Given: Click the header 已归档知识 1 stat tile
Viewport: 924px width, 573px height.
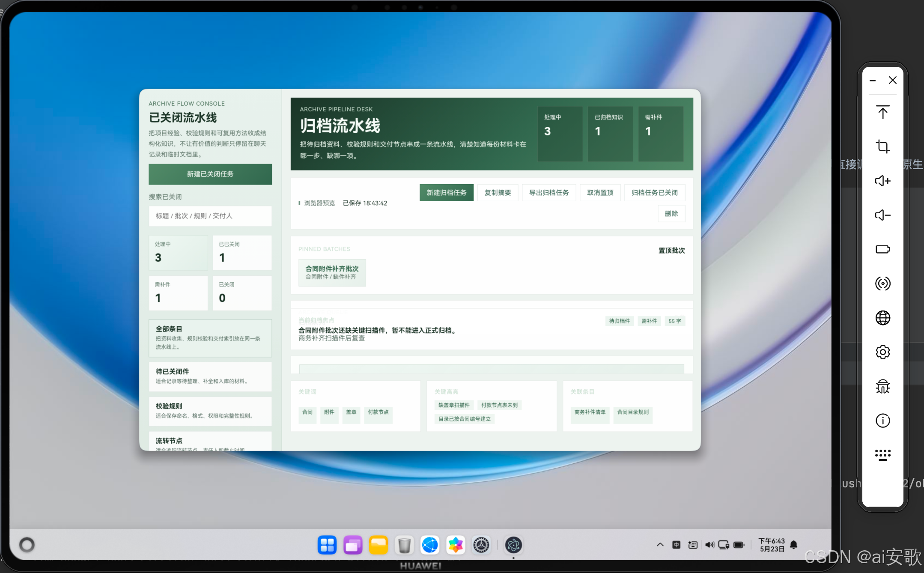Looking at the screenshot, I should tap(610, 134).
